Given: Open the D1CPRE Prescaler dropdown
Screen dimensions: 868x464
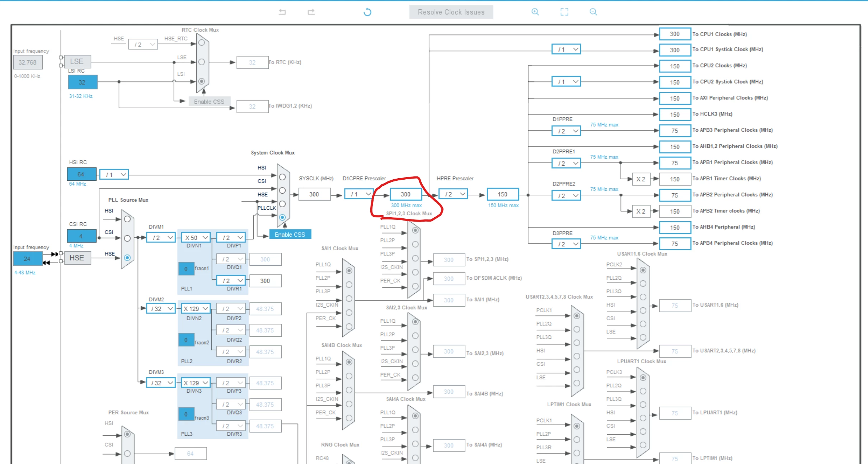Looking at the screenshot, I should pyautogui.click(x=359, y=194).
